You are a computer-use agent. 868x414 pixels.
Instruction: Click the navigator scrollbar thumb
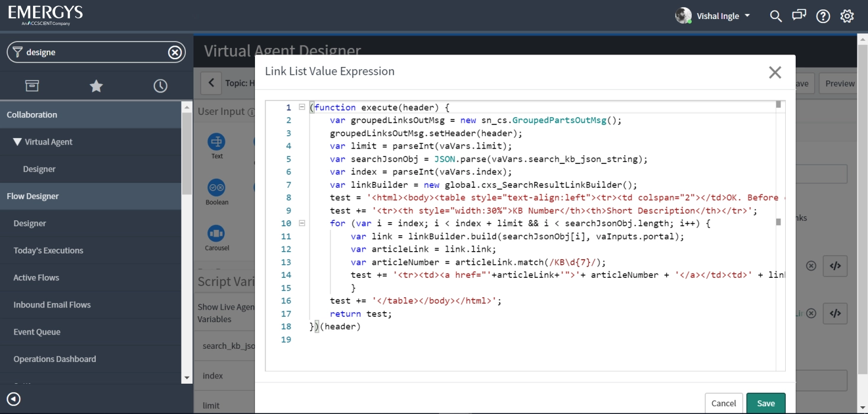pyautogui.click(x=187, y=153)
